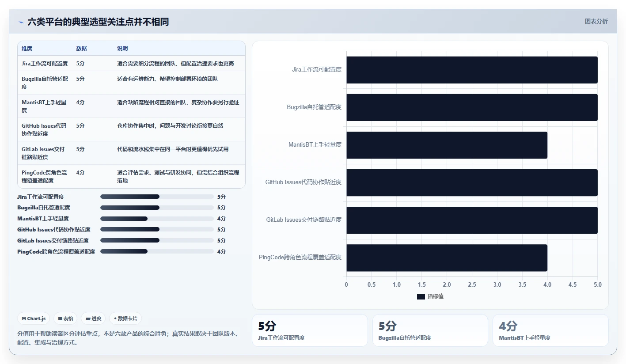Click the Bugzilla自托管适配度 progress bar

pyautogui.click(x=157, y=208)
